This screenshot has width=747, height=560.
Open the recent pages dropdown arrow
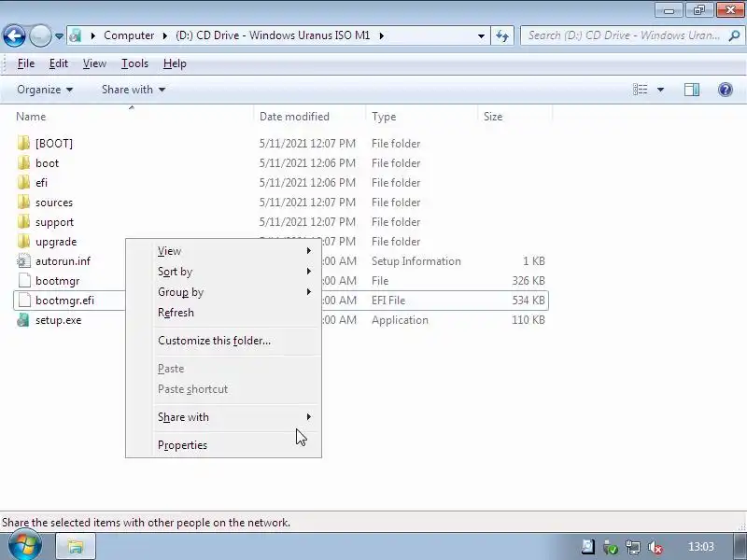pos(59,36)
